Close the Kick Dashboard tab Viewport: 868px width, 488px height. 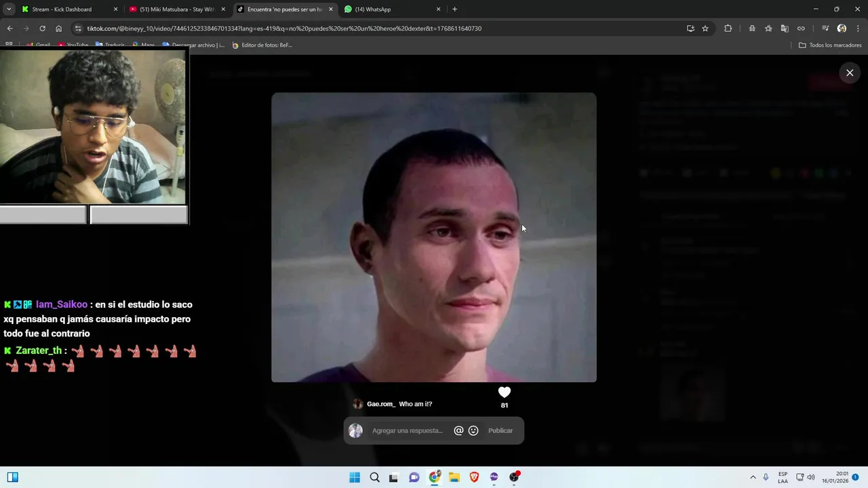coord(115,9)
